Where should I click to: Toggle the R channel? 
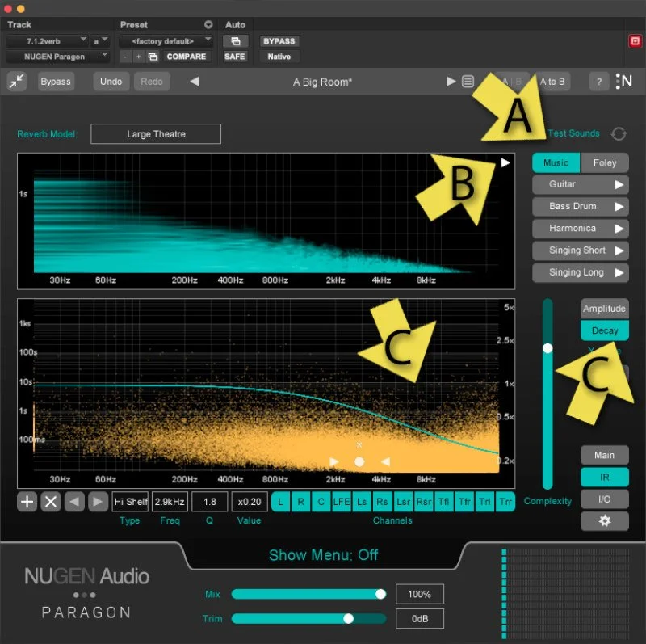click(300, 502)
